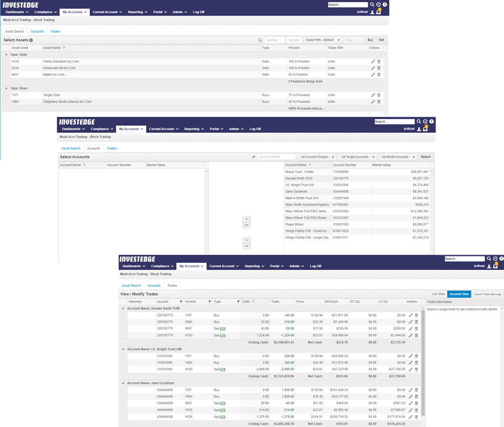The width and height of the screenshot is (504, 427).
Task: Open notifications inbox with badge in top window
Action: tap(379, 12)
